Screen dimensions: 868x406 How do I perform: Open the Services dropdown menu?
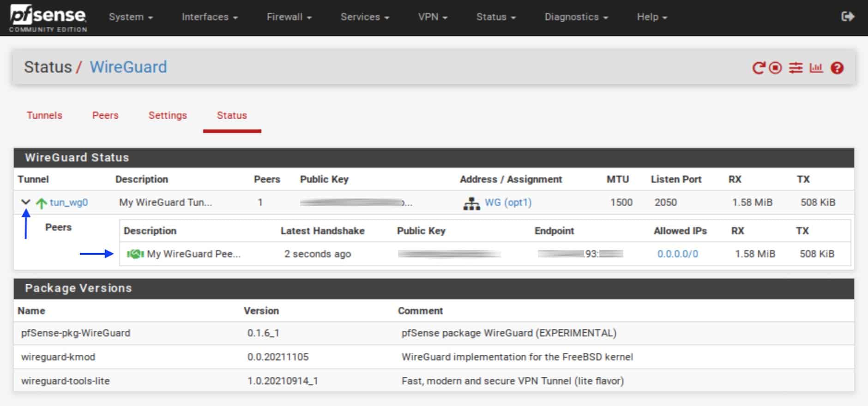[x=365, y=17]
